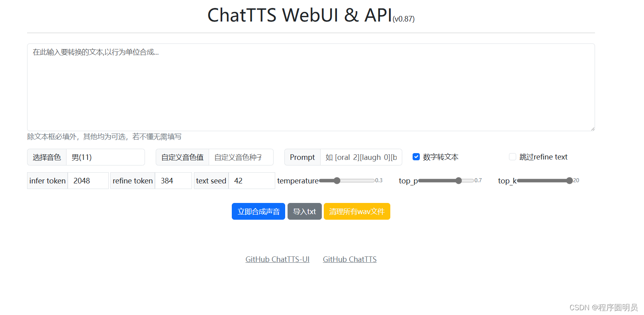Open the 选择音色 voice dropdown
644x315 pixels.
[x=105, y=157]
